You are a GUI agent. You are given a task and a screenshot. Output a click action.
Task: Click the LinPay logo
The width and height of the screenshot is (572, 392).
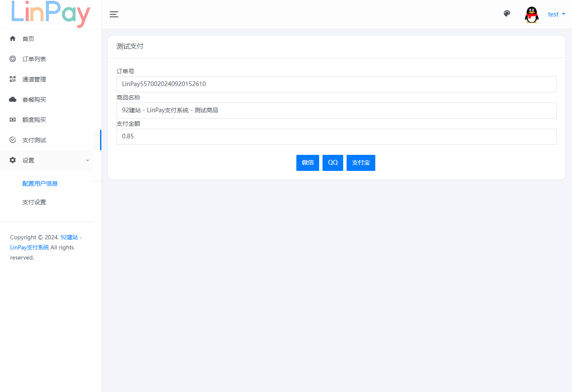(51, 14)
